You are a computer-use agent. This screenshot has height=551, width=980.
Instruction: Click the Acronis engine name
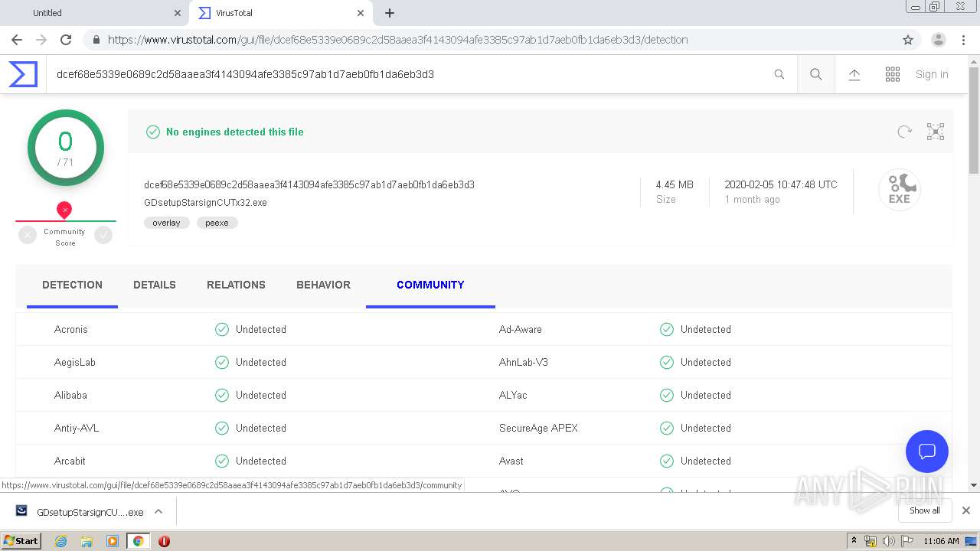pyautogui.click(x=71, y=329)
